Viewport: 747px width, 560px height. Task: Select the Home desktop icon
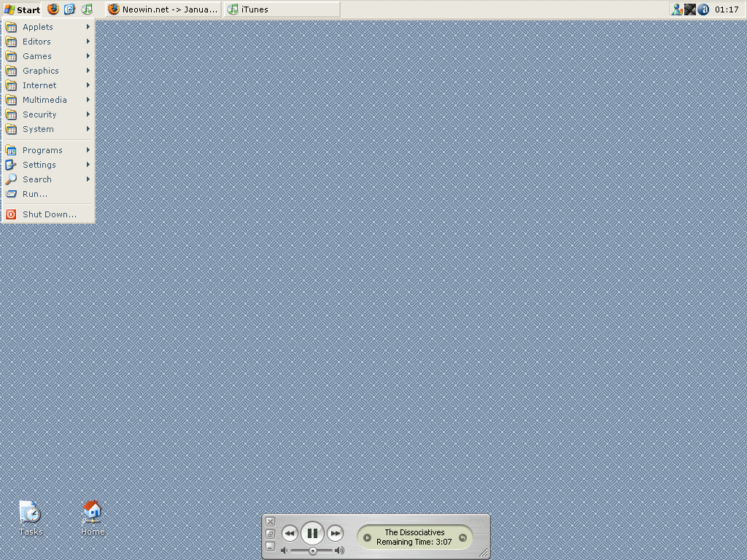93,518
